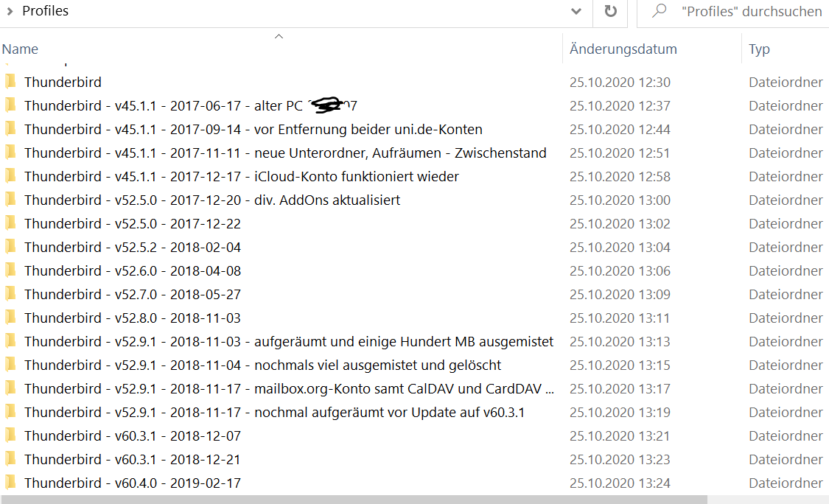Click the Profiles breadcrumb in address bar
Image resolution: width=829 pixels, height=504 pixels.
coord(46,11)
